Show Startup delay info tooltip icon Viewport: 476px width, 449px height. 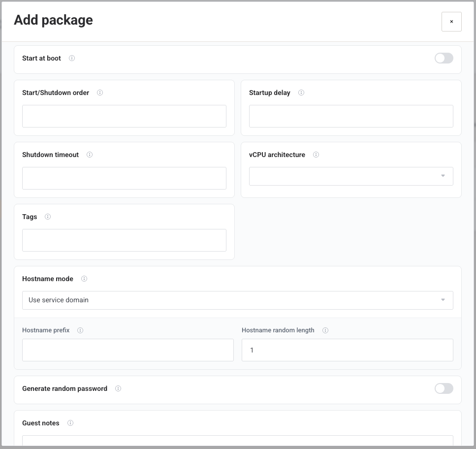click(301, 93)
